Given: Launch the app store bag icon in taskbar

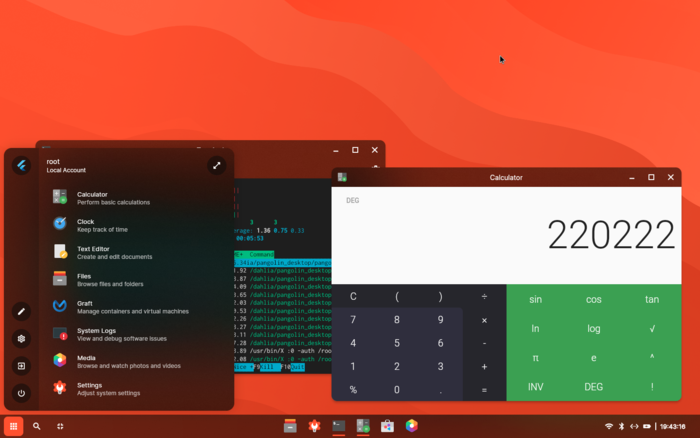Looking at the screenshot, I should click(387, 426).
